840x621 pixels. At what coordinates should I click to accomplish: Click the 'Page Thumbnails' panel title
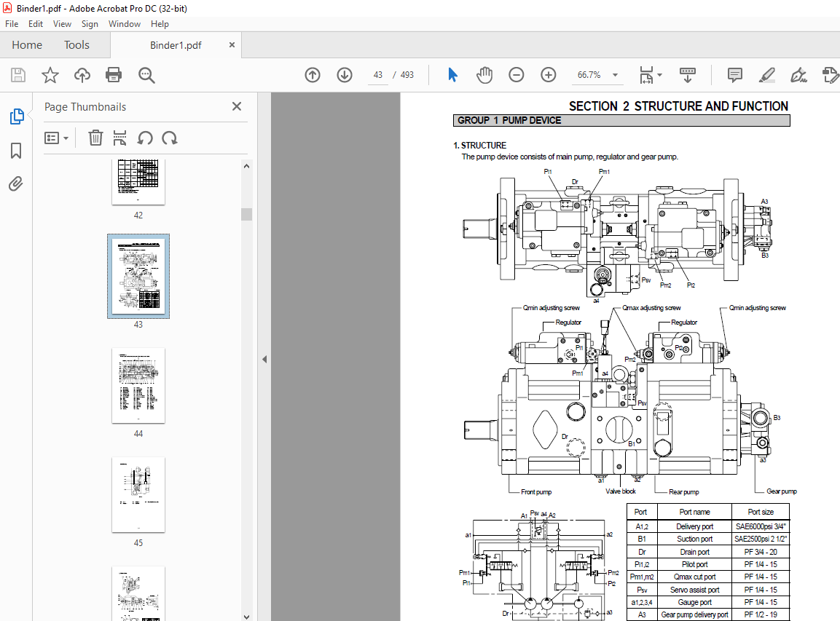(x=85, y=107)
